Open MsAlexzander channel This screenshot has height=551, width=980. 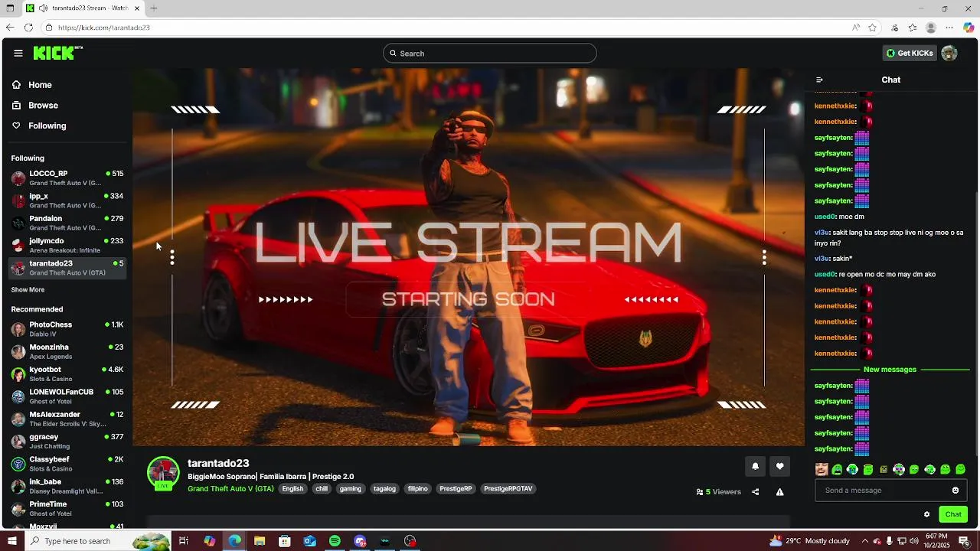tap(67, 419)
